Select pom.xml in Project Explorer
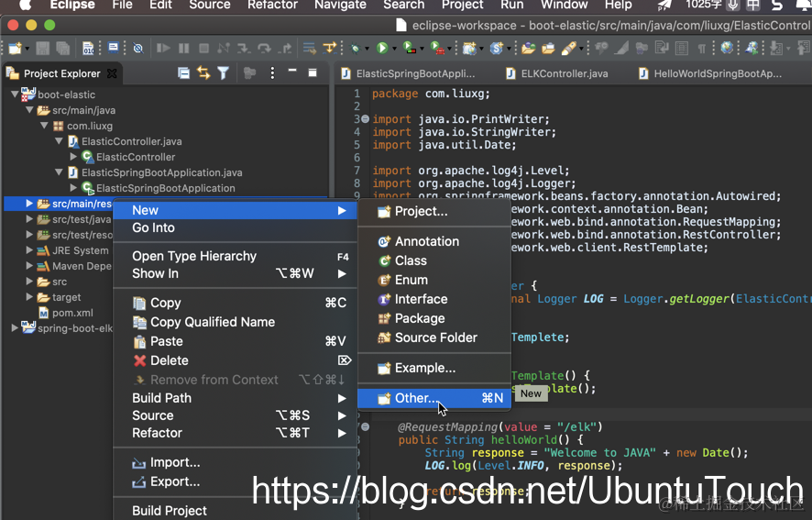 coord(66,313)
